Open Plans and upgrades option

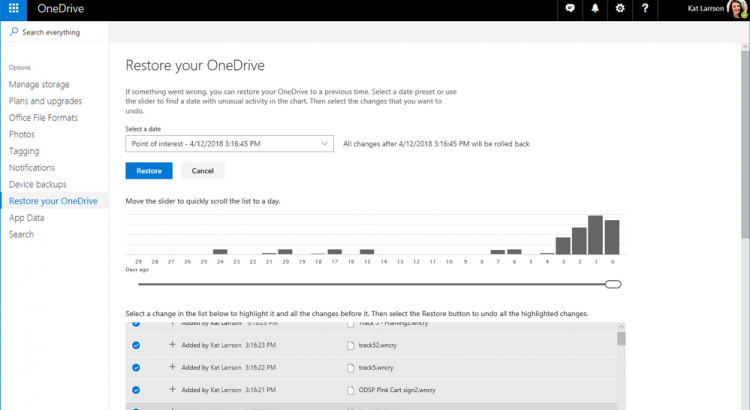(x=45, y=101)
